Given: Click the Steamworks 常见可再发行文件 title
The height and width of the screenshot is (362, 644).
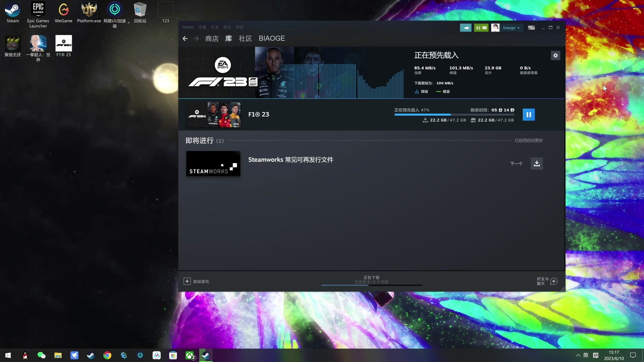Looking at the screenshot, I should (290, 160).
